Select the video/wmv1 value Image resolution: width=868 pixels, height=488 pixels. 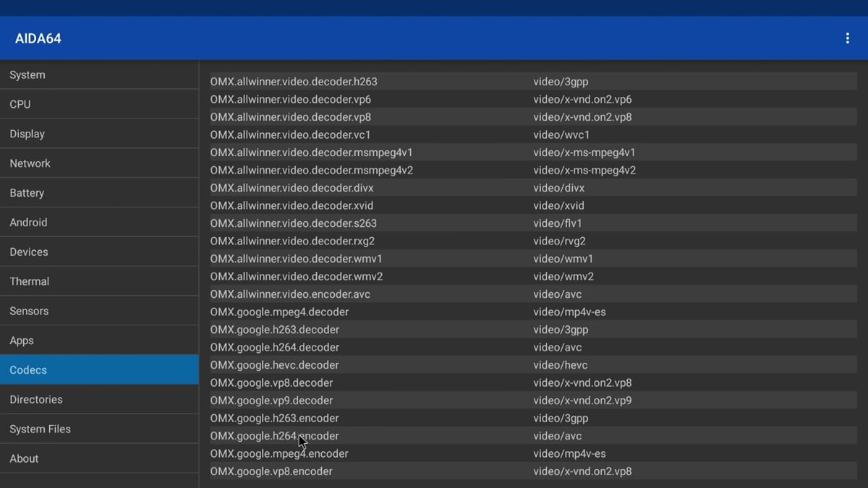563,259
